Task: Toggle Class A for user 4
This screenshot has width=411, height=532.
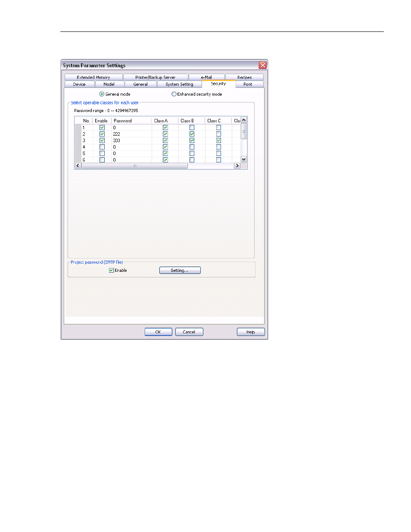Action: click(x=165, y=147)
